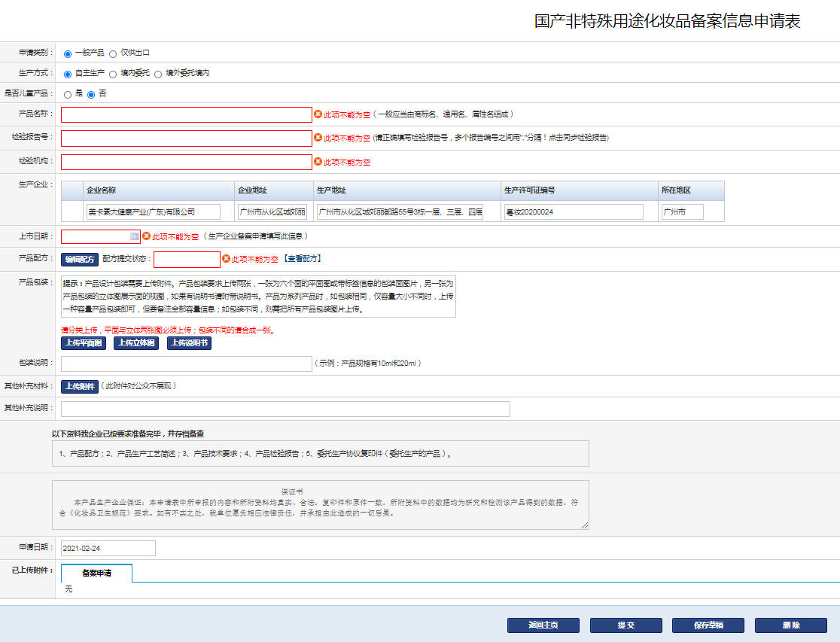840x642 pixels.
Task: Switch to the 备案申请 tab
Action: click(x=97, y=573)
